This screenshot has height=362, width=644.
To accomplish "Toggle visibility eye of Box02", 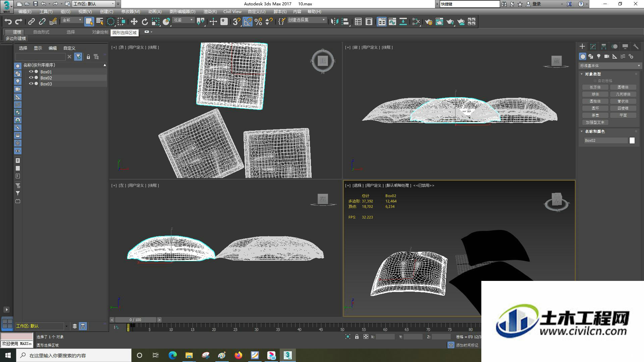I will pos(31,78).
